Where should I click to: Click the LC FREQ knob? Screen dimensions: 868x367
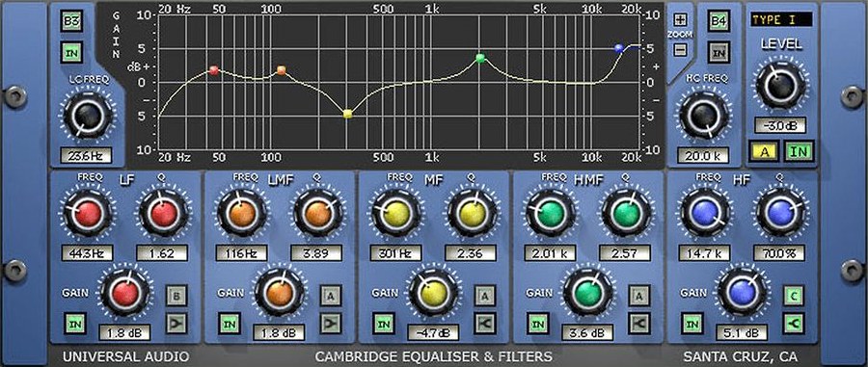pos(88,115)
